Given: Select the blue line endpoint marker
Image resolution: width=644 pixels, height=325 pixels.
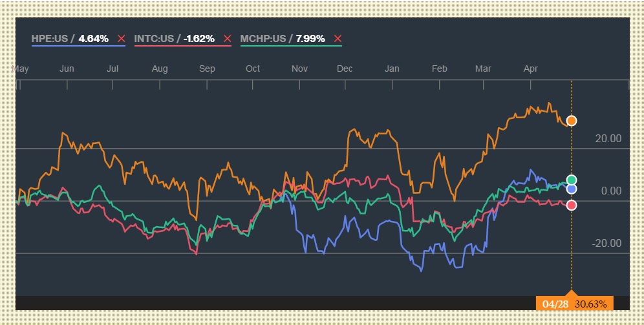Looking at the screenshot, I should pos(572,189).
